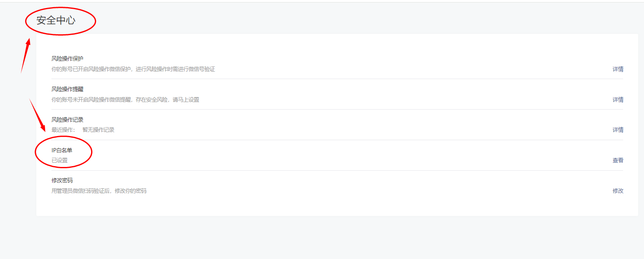
Task: Click the 风险操作提醒 section title
Action: (x=67, y=89)
